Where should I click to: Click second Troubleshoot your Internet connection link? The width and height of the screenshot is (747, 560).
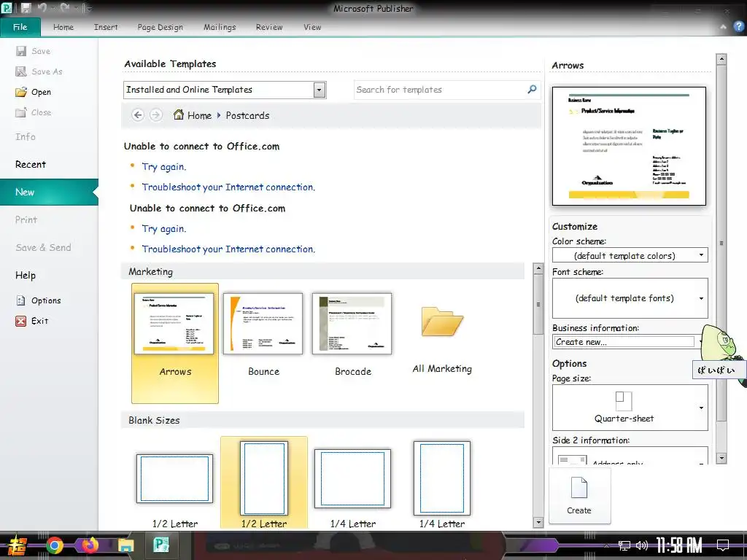coord(228,249)
